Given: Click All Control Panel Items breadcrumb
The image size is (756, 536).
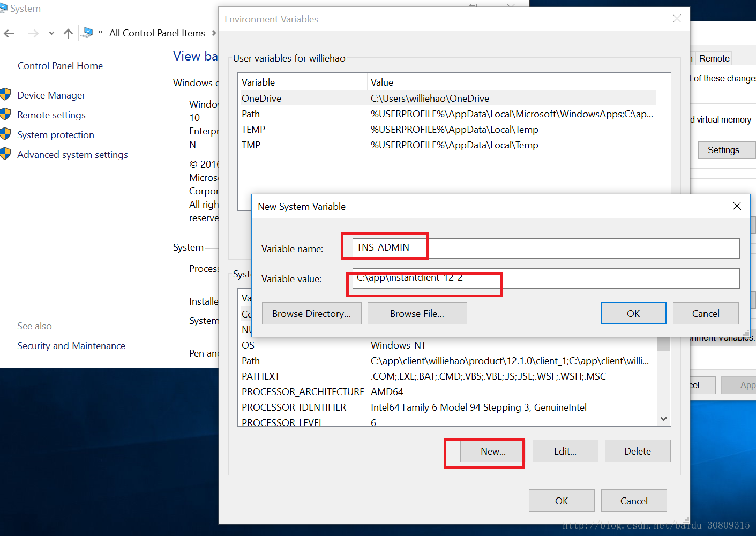Looking at the screenshot, I should (157, 33).
